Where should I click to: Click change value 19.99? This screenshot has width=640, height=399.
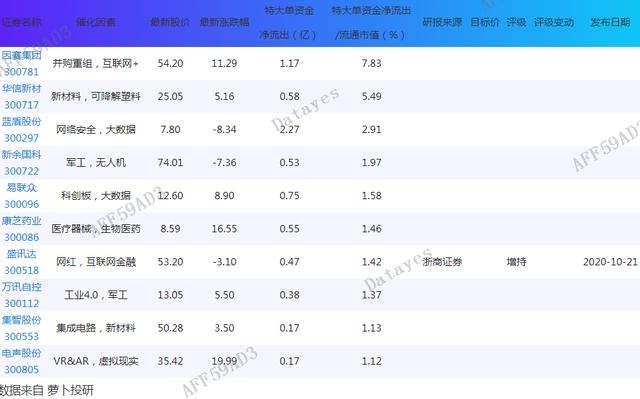coord(224,361)
